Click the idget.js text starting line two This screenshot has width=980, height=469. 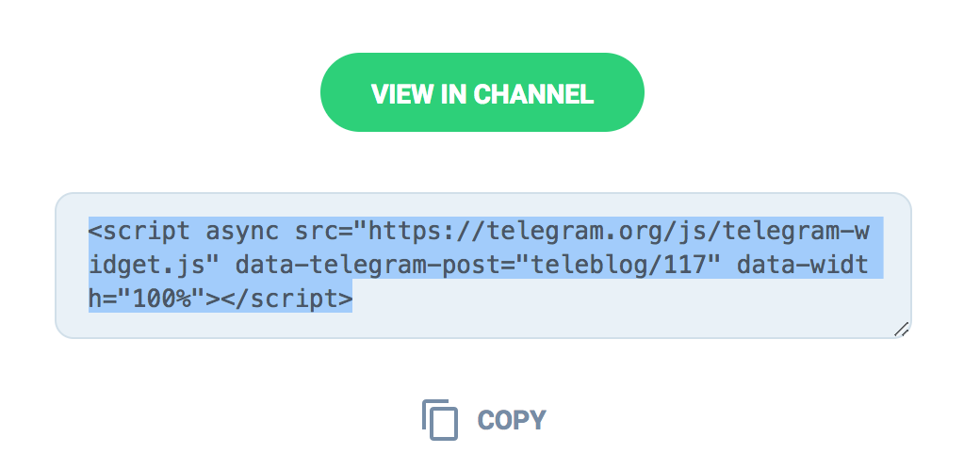tap(148, 266)
